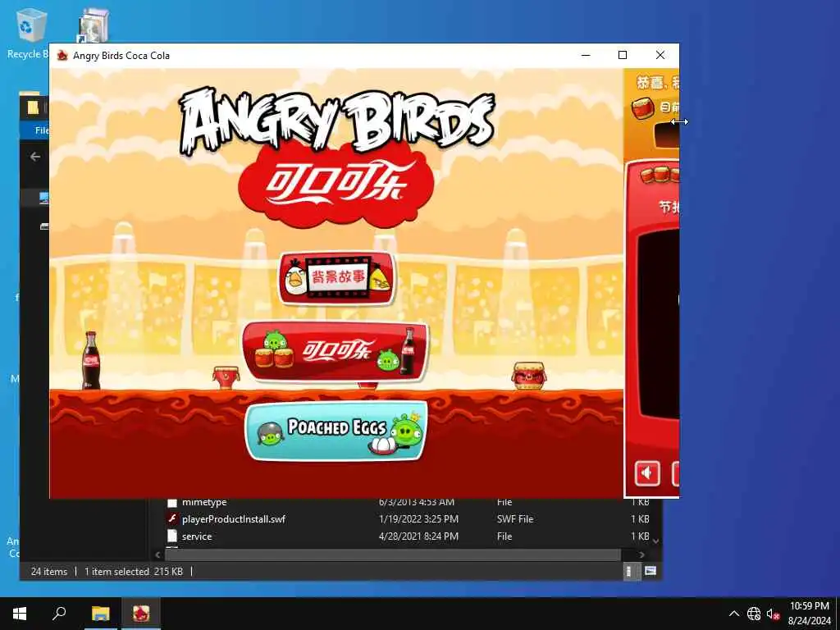Click the date 4/28/2021 8:24 PM
This screenshot has height=630, width=840.
click(x=418, y=536)
